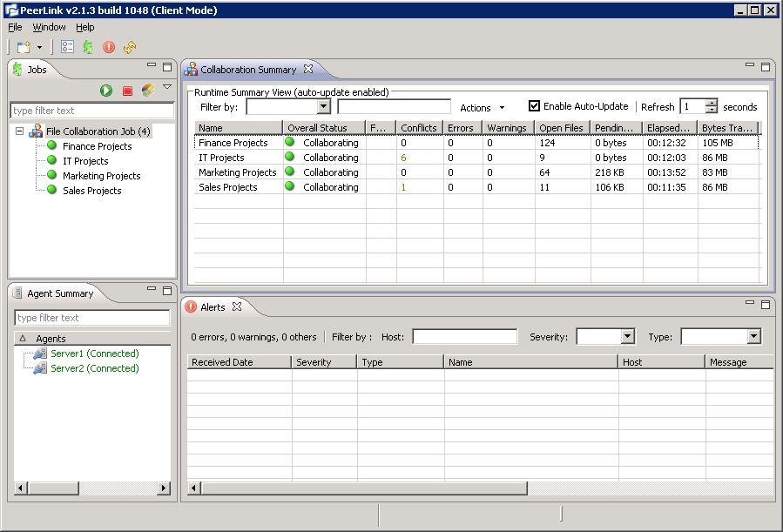Select Marketing Projects in Jobs tree
The width and height of the screenshot is (783, 532).
tap(101, 176)
